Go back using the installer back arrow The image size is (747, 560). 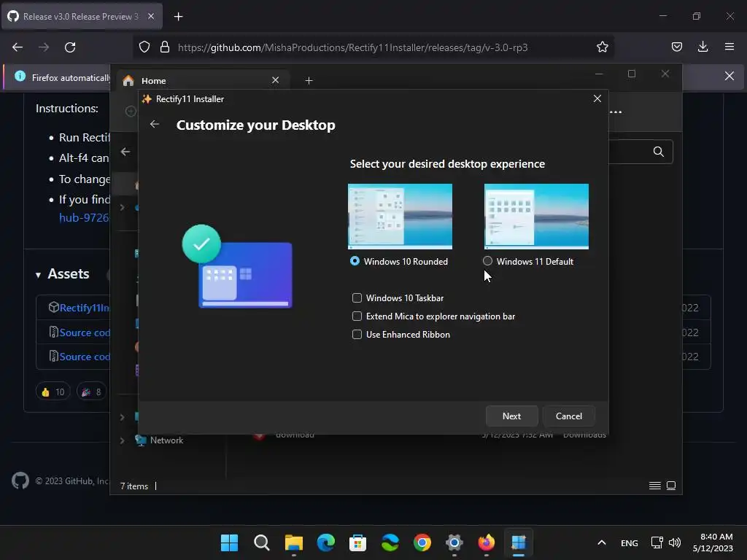155,124
